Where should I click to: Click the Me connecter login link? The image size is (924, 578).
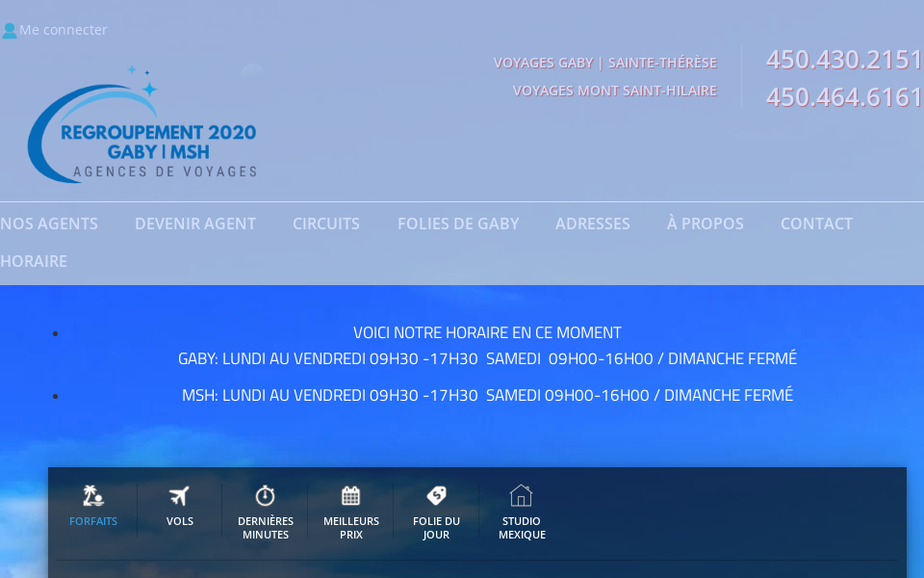tap(64, 30)
